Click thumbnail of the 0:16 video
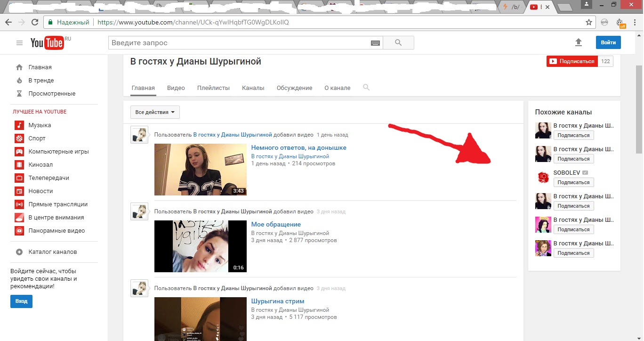The image size is (644, 341). coord(201,246)
